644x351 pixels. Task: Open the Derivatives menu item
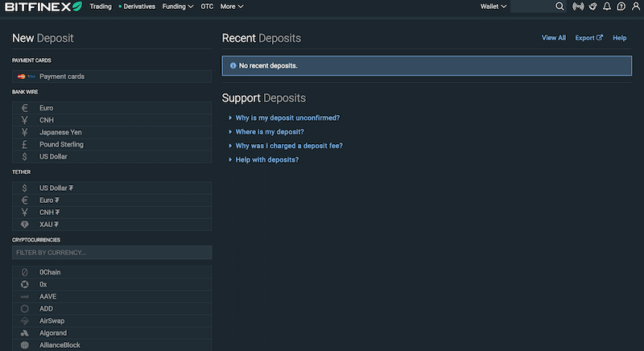pyautogui.click(x=137, y=6)
